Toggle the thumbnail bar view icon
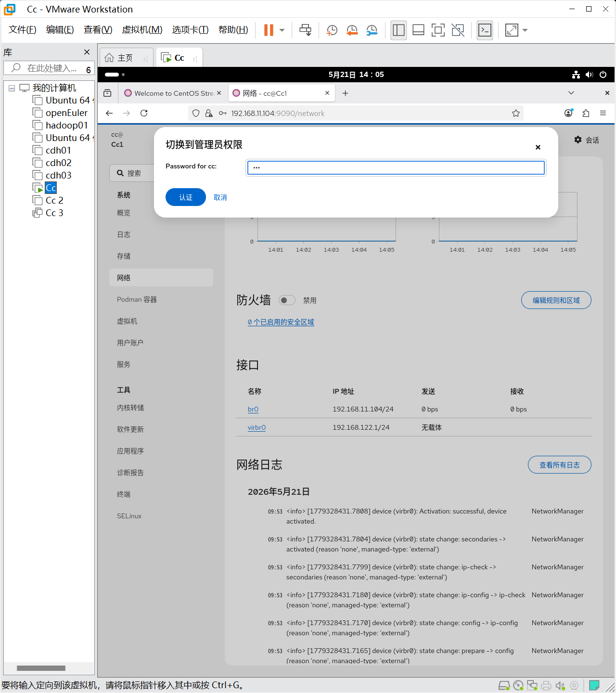This screenshot has width=616, height=693. point(419,30)
